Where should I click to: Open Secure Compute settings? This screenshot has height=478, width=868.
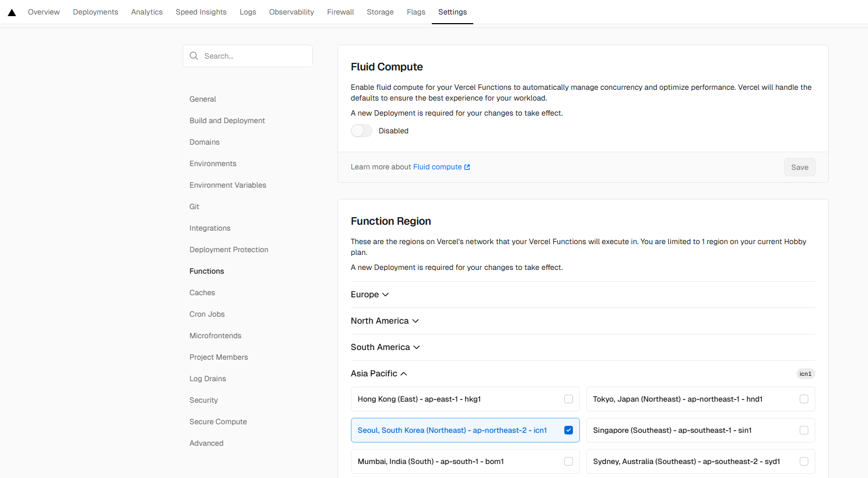218,422
